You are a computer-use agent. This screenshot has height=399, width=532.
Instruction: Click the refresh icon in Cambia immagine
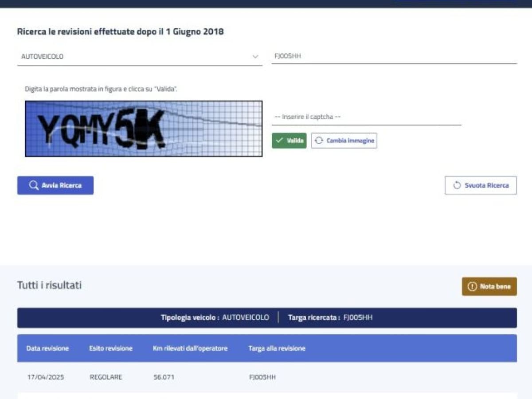319,141
